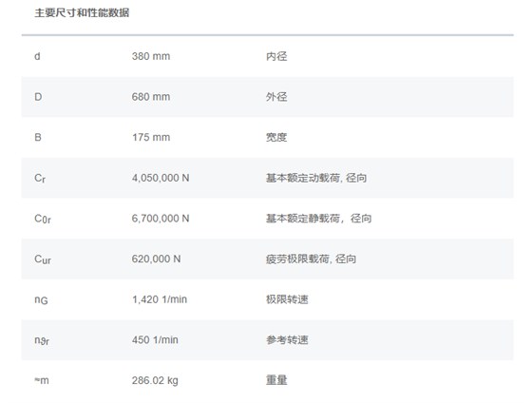This screenshot has width=532, height=403.
Task: Click the heading '主要尺寸和性能数据'
Action: 82,13
